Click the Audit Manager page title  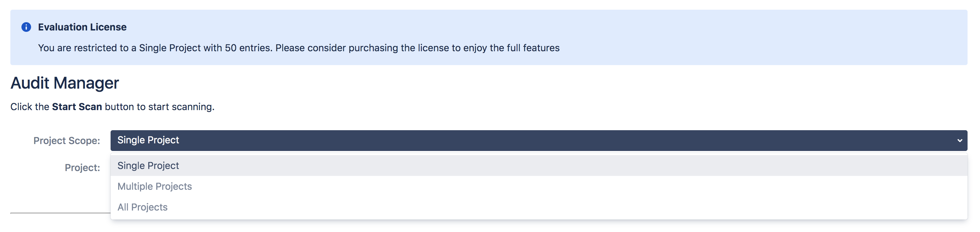(65, 83)
